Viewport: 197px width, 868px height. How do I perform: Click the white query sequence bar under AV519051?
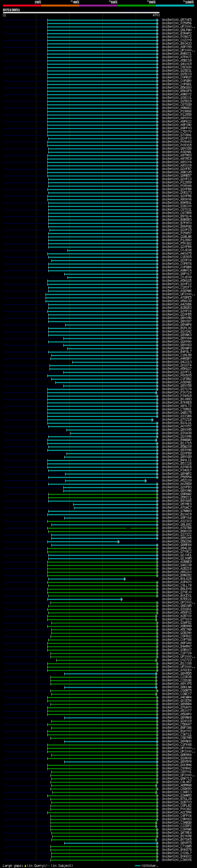[x=81, y=13]
